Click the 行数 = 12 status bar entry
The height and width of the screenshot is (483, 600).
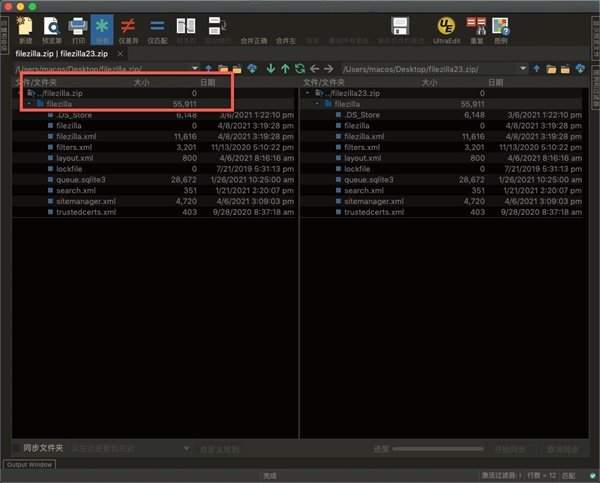[541, 475]
